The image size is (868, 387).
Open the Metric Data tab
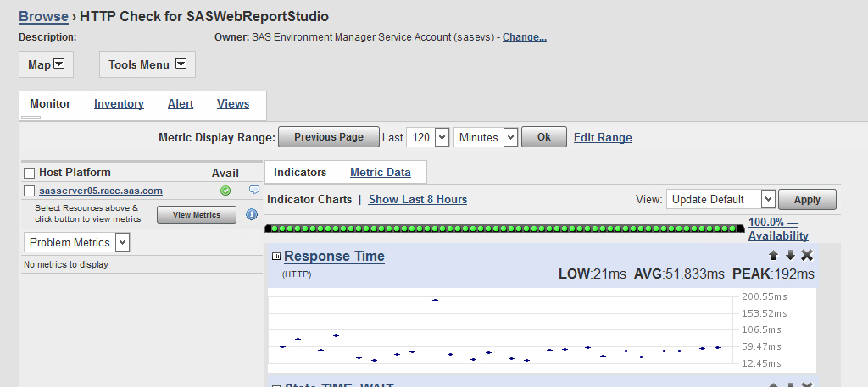click(380, 172)
